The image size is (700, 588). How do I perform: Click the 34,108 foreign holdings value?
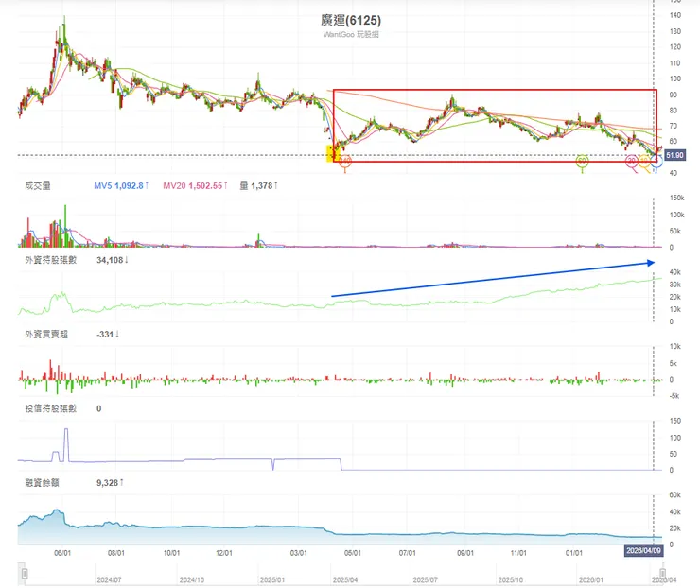112,260
